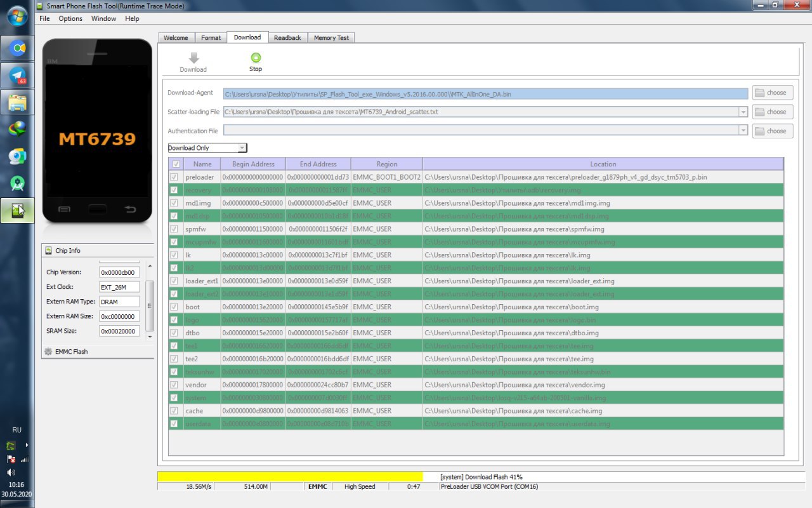Open the Help menu
812x508 pixels.
point(132,18)
